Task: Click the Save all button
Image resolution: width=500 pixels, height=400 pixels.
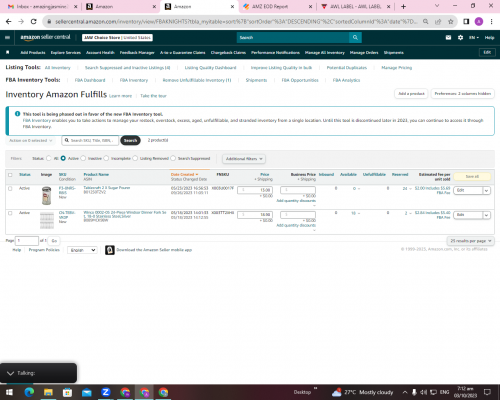Action: (x=472, y=176)
